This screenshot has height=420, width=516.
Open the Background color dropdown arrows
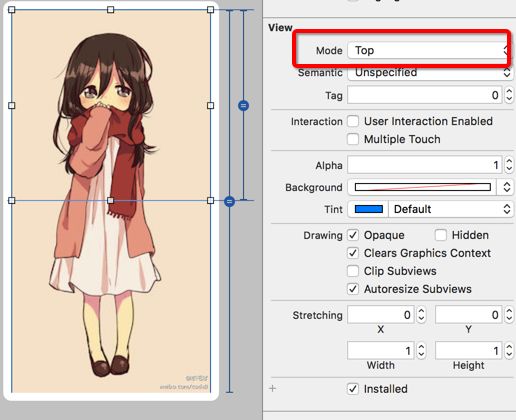coord(507,187)
